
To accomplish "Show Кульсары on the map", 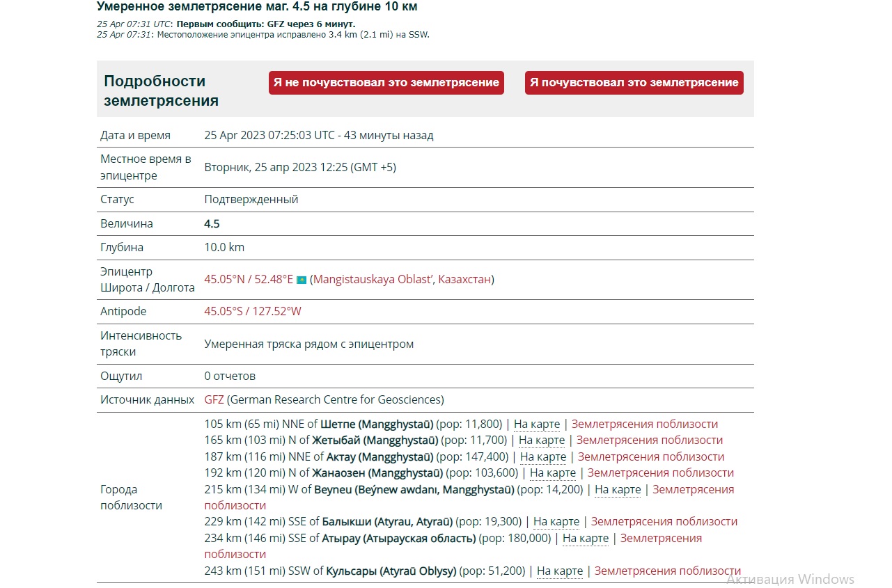I will pos(559,571).
